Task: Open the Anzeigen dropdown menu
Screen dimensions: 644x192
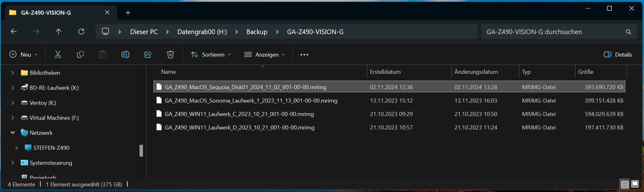Action: [x=264, y=55]
